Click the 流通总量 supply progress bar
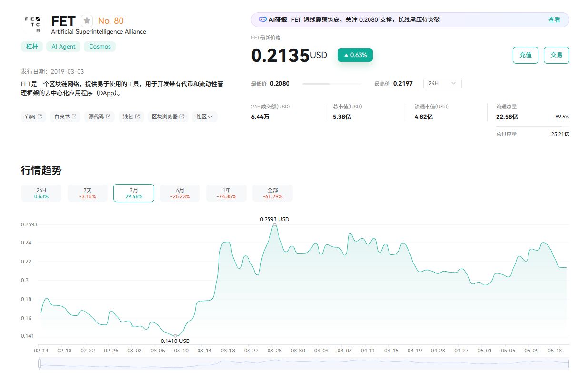This screenshot has height=390, width=588. (532, 126)
